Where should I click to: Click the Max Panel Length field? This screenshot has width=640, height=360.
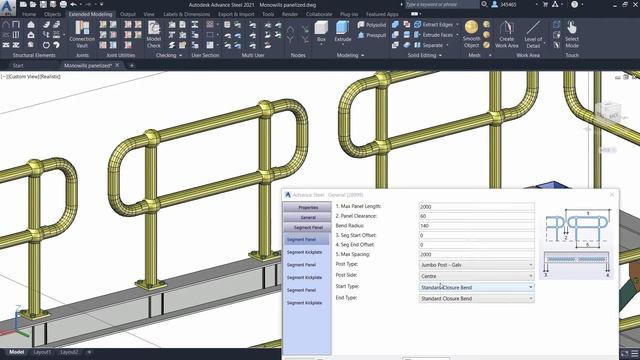(x=476, y=207)
